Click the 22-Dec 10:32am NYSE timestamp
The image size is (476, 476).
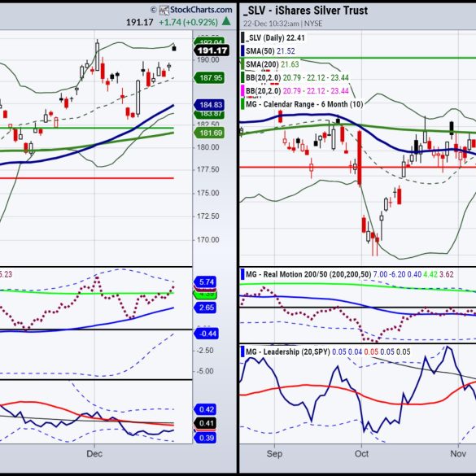pos(282,24)
